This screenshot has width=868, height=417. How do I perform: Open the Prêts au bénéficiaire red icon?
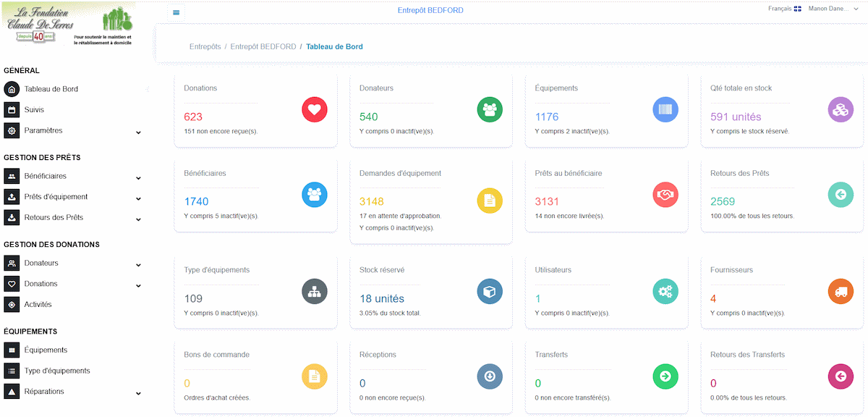[x=665, y=195]
